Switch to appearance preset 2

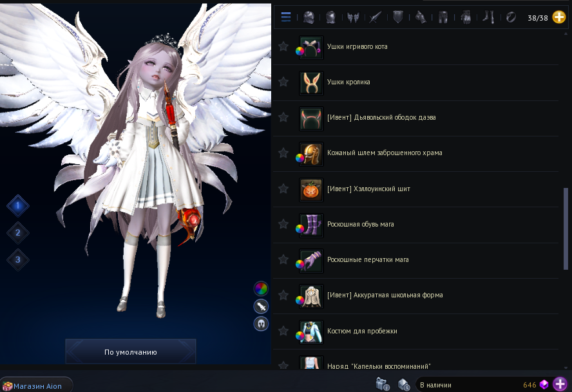[18, 232]
